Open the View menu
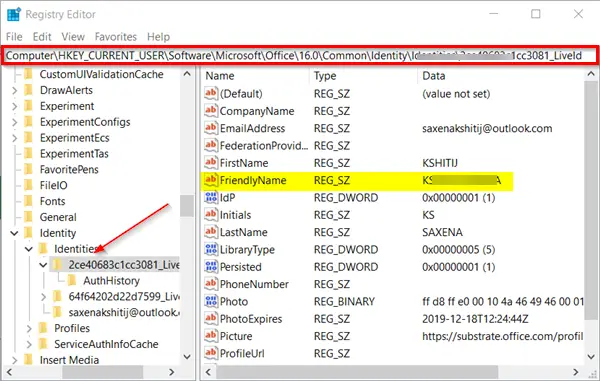The height and width of the screenshot is (381, 600). point(73,37)
